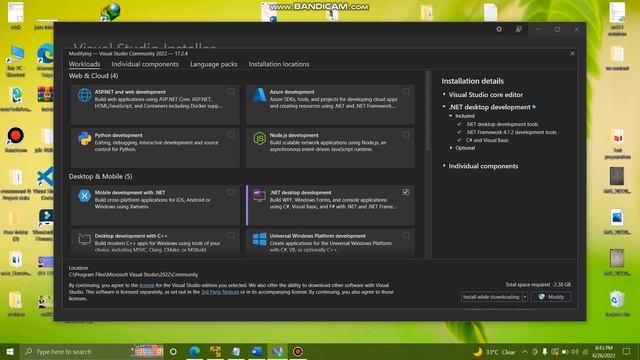The image size is (640, 360).
Task: Open the feedback icon in installer title bar
Action: pyautogui.click(x=518, y=29)
